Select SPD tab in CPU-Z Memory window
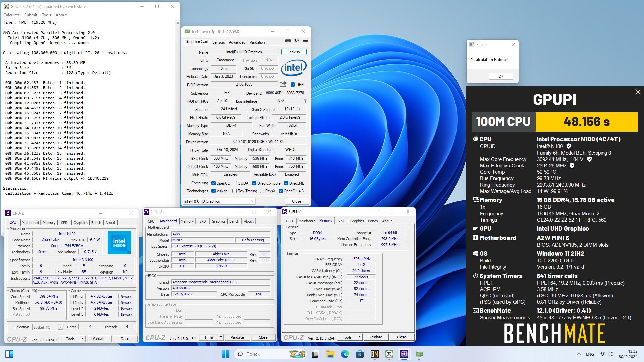 [x=341, y=221]
